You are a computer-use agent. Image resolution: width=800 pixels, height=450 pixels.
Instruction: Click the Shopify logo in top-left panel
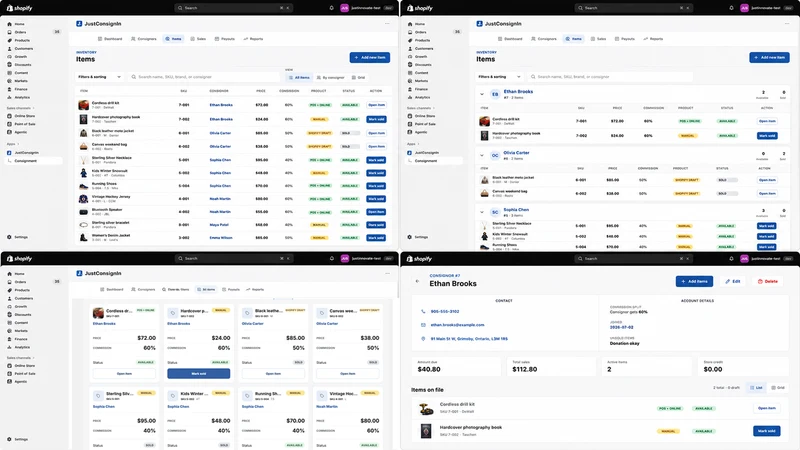pyautogui.click(x=19, y=8)
